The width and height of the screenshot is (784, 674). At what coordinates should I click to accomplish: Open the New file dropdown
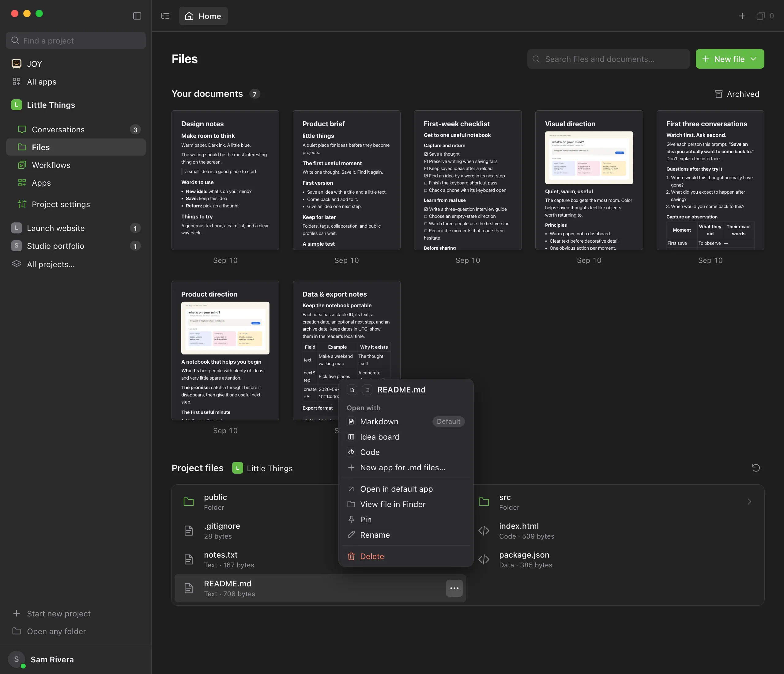click(x=729, y=59)
